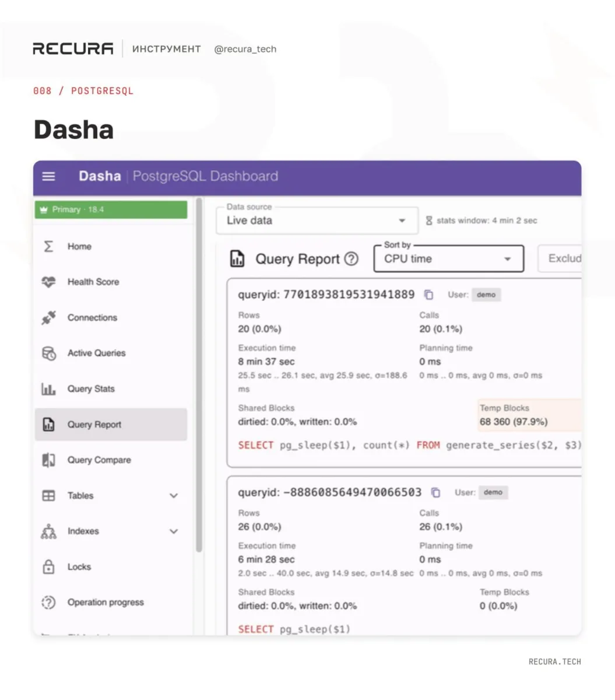This screenshot has width=615, height=700.
Task: Open Query Stats page
Action: click(111, 388)
